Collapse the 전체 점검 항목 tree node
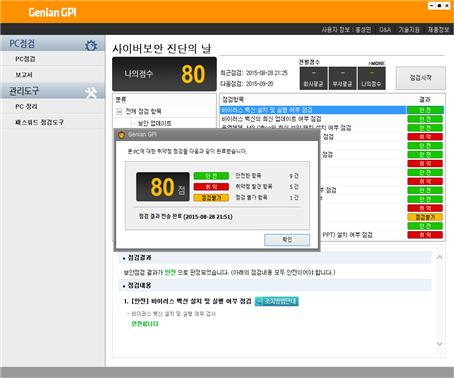Image resolution: width=454 pixels, height=378 pixels. click(119, 111)
